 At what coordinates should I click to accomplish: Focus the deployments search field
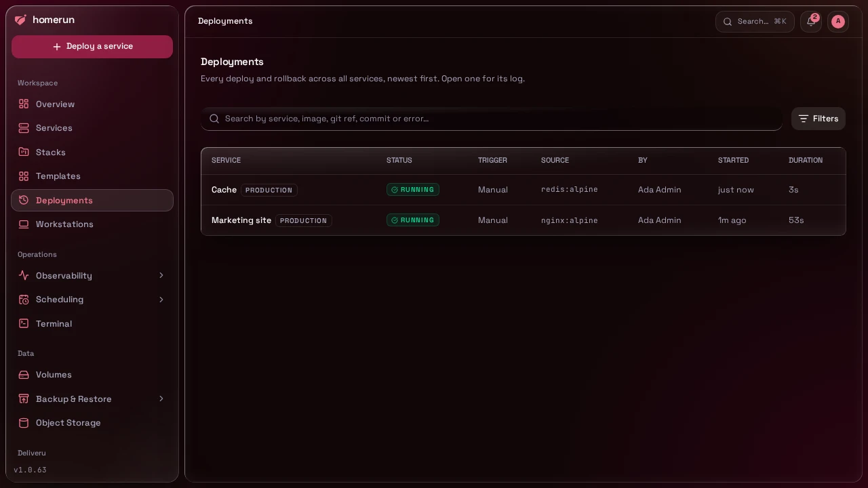(x=492, y=119)
